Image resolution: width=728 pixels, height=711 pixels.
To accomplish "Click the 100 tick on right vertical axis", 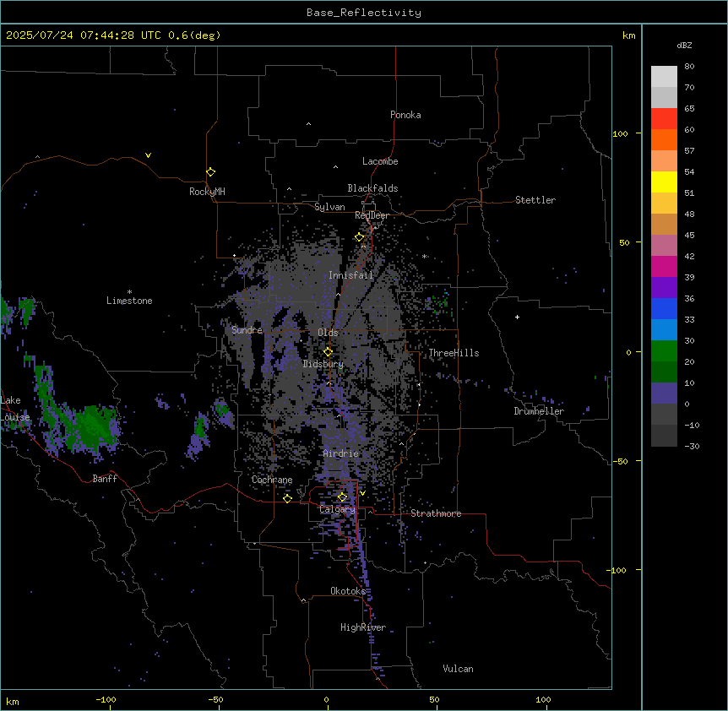I will tap(620, 133).
